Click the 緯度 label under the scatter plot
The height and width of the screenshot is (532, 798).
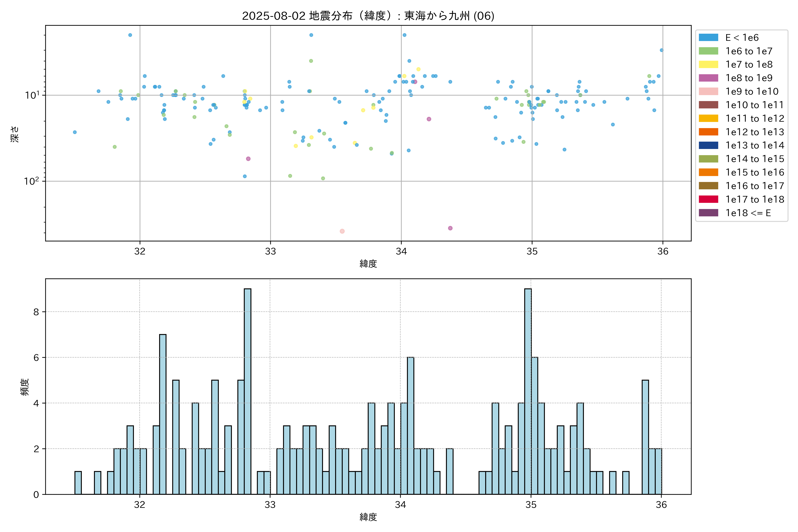[x=368, y=264]
